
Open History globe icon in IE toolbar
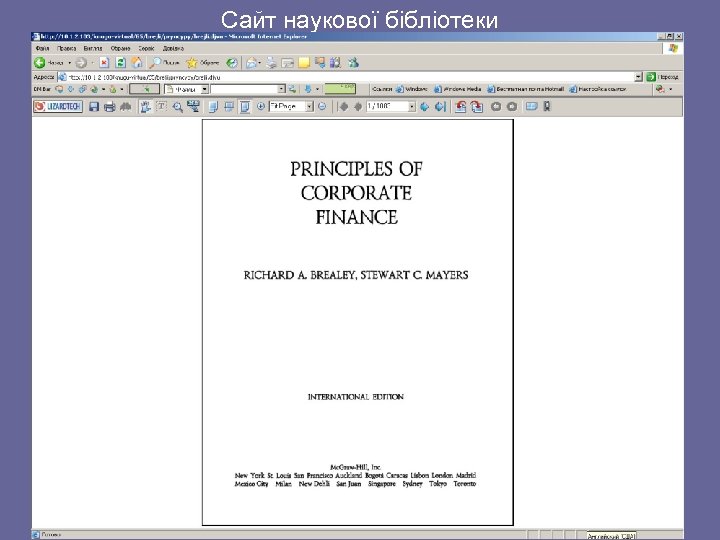click(232, 63)
